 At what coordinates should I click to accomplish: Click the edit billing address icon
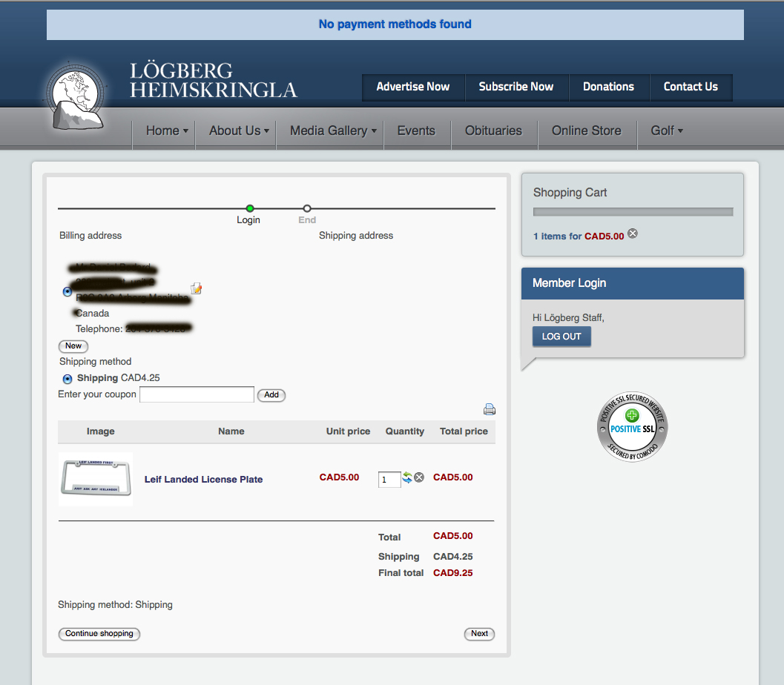tap(196, 288)
